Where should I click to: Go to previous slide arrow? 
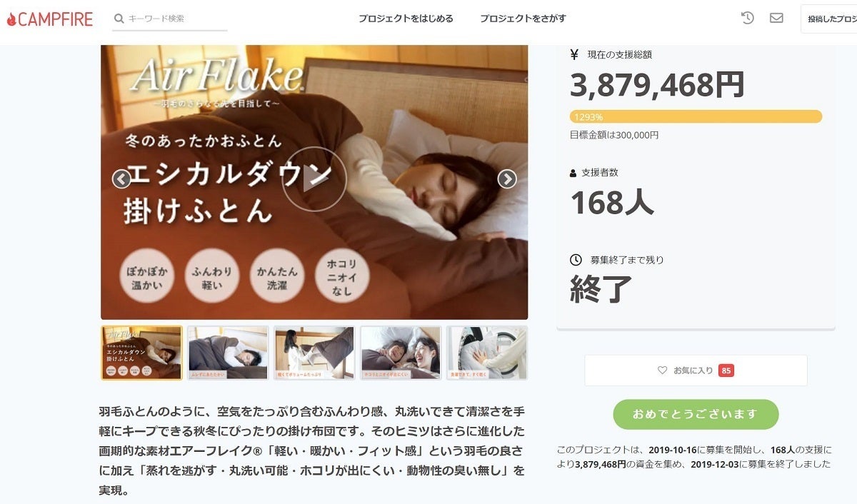[121, 179]
